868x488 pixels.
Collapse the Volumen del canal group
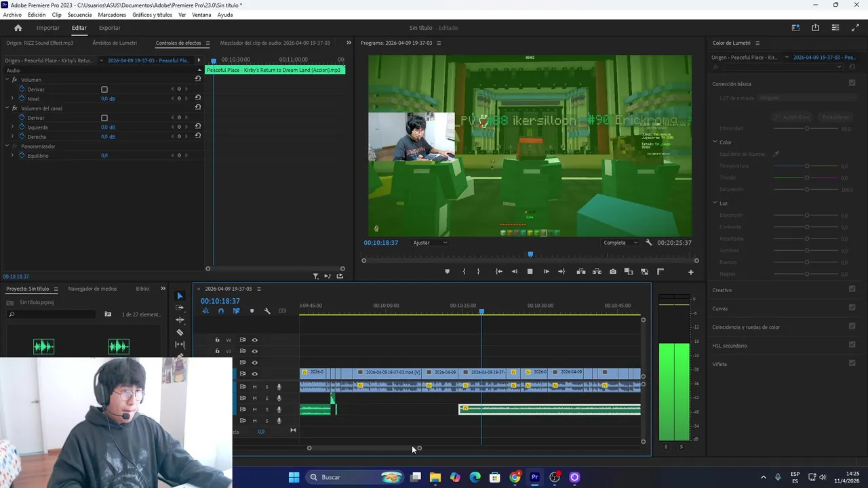click(7, 108)
